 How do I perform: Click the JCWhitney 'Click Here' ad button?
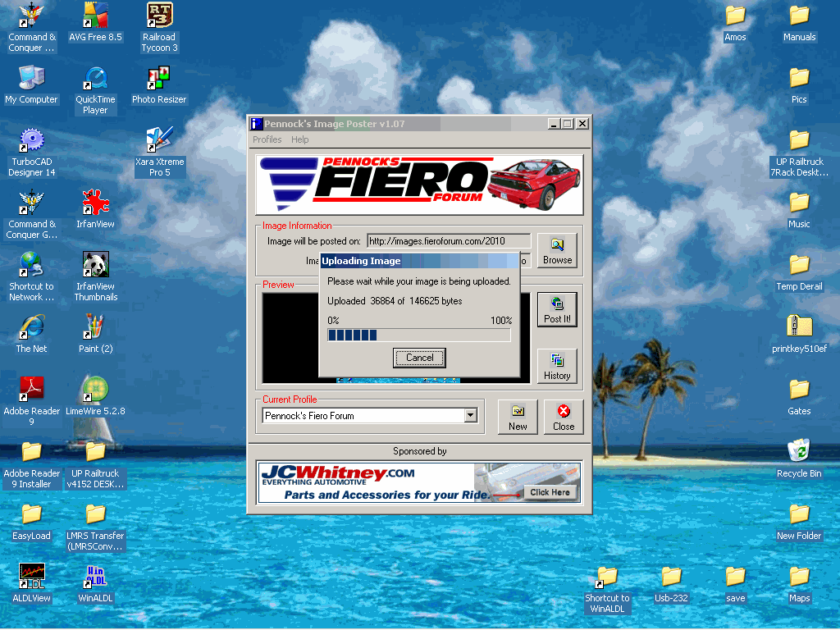(x=550, y=492)
